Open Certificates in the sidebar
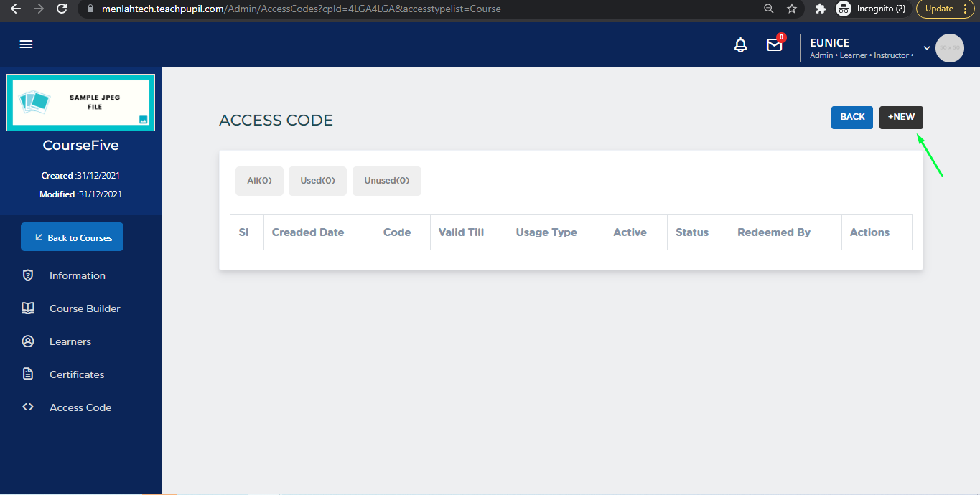Image resolution: width=980 pixels, height=495 pixels. 77,374
